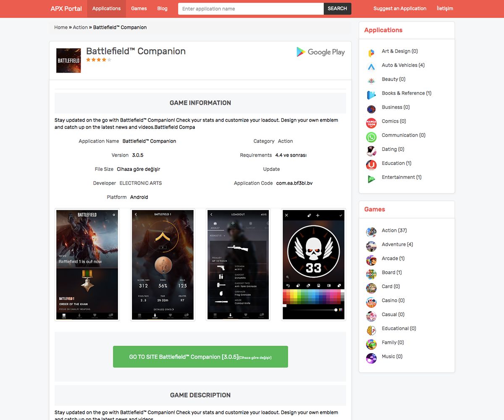This screenshot has height=420, width=504.
Task: Click the Communication WhatsApp-style icon
Action: point(371,137)
